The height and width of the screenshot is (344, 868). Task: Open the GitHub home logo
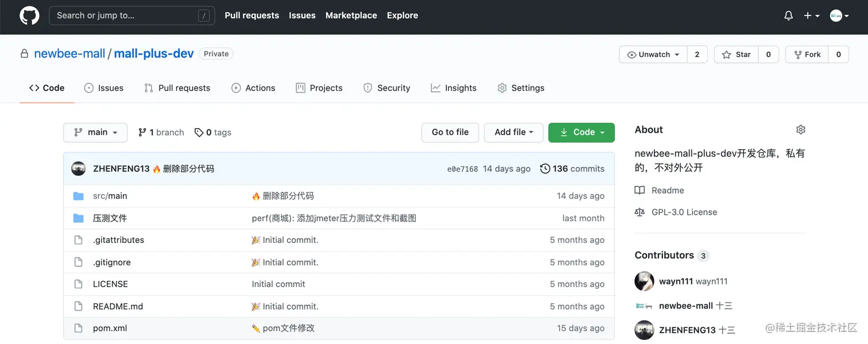29,16
